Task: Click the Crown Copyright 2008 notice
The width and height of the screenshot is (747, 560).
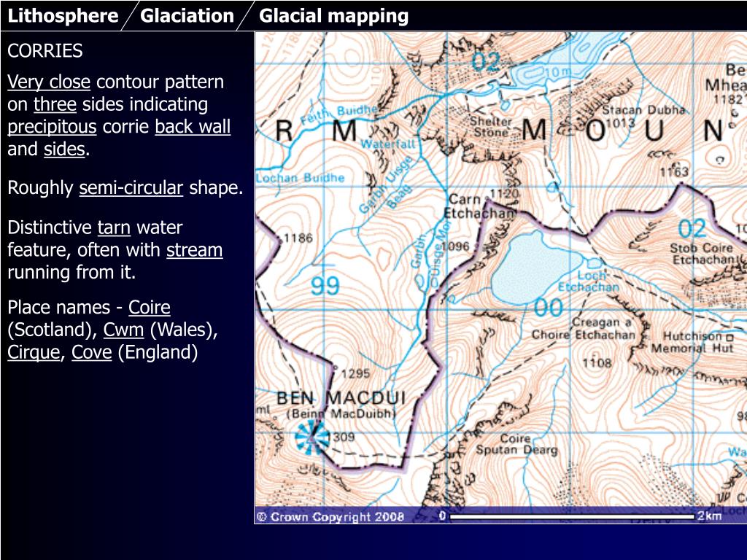Action: 330,517
